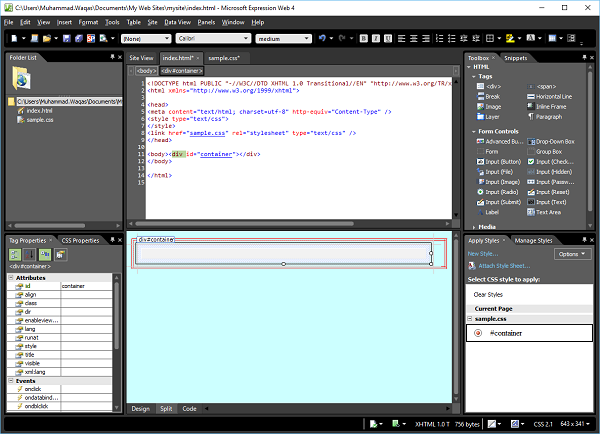This screenshot has height=434, width=600.
Task: Click Clear Styles in Apply Styles panel
Action: 487,294
